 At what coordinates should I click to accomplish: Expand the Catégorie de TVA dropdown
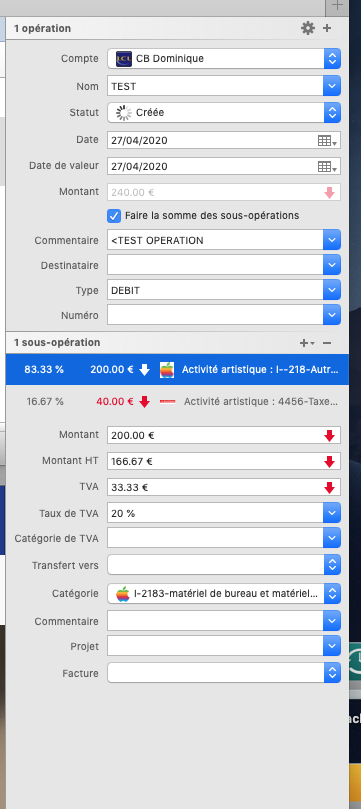[x=333, y=538]
